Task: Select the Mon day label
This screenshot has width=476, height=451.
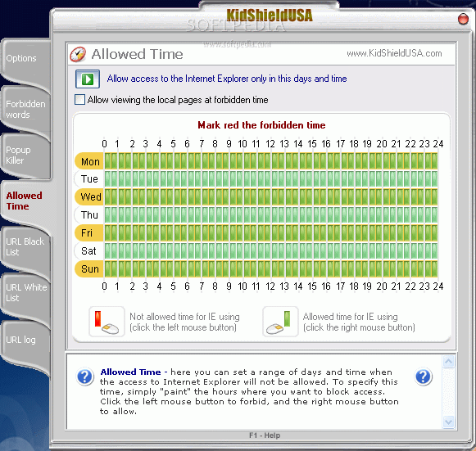Action: point(89,162)
